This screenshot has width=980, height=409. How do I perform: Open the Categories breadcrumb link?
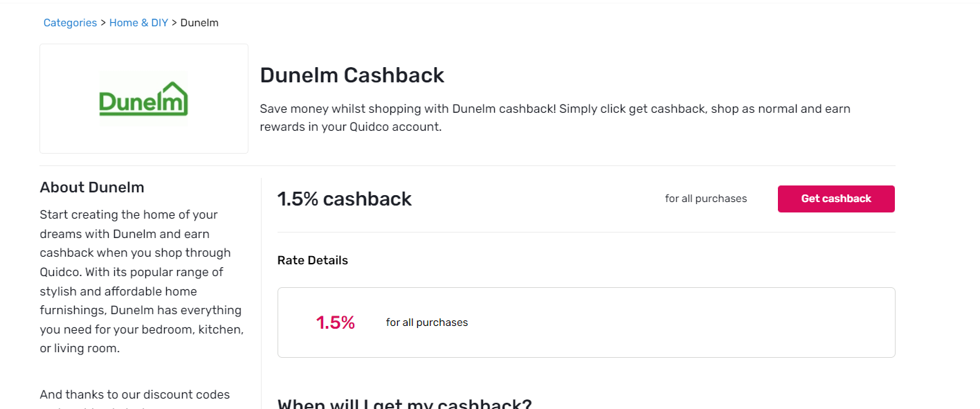pyautogui.click(x=70, y=23)
